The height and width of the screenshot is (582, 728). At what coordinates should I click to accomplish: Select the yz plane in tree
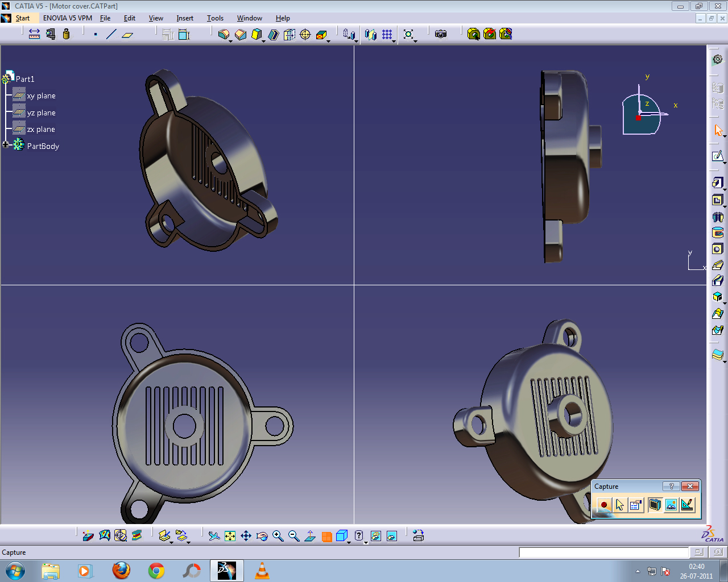click(41, 113)
